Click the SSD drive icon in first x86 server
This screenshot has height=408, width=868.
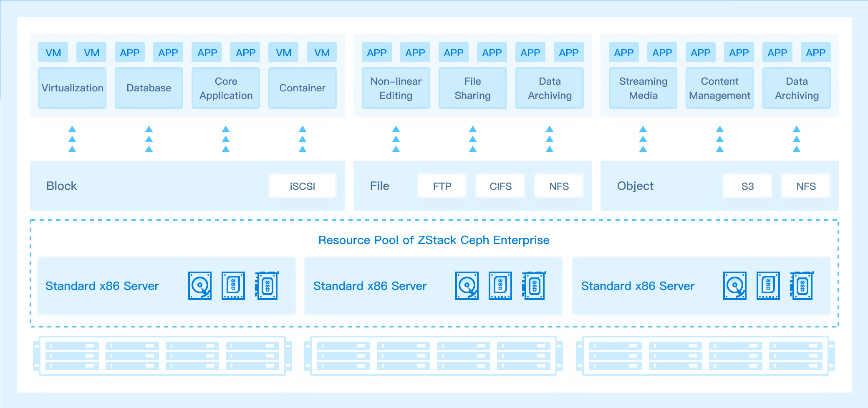[233, 286]
